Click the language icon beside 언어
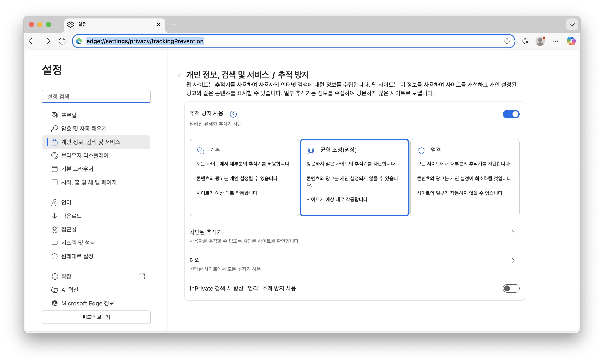604x364 pixels. pos(54,203)
